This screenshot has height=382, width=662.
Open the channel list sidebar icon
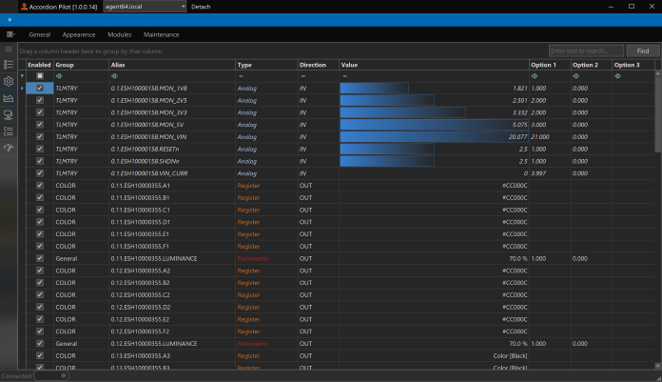pyautogui.click(x=8, y=65)
